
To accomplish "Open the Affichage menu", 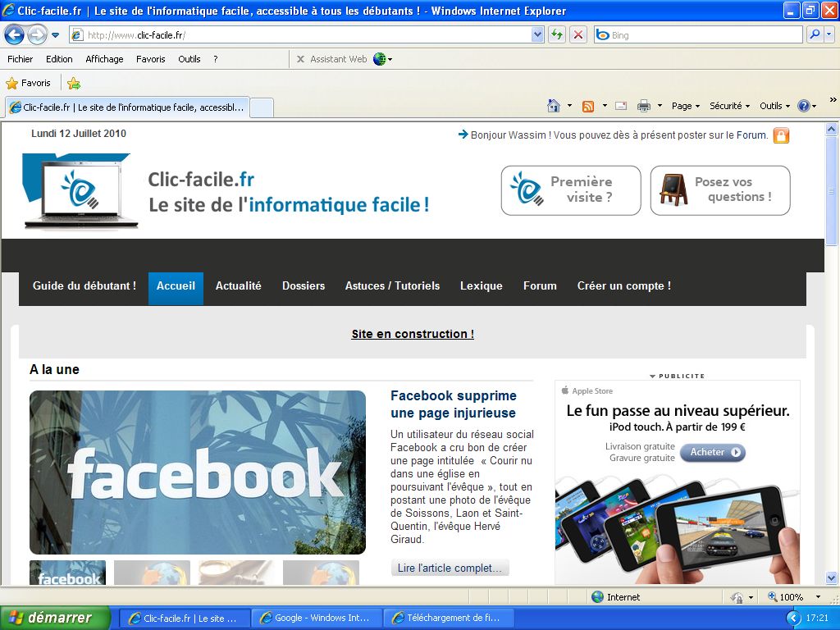I will click(104, 59).
